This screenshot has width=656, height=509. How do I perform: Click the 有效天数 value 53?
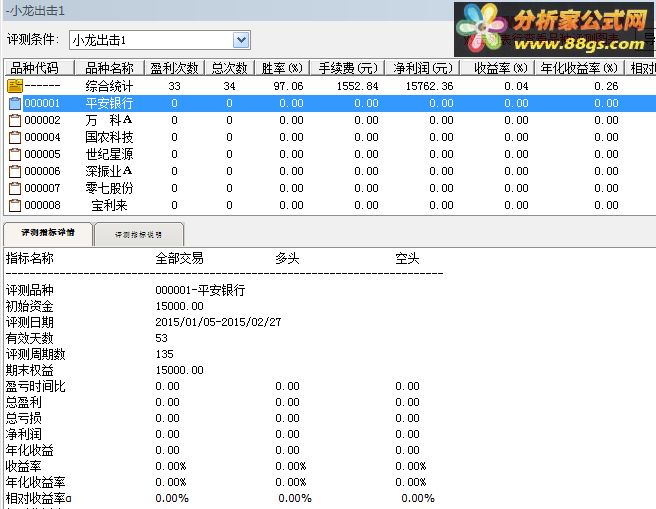(161, 338)
